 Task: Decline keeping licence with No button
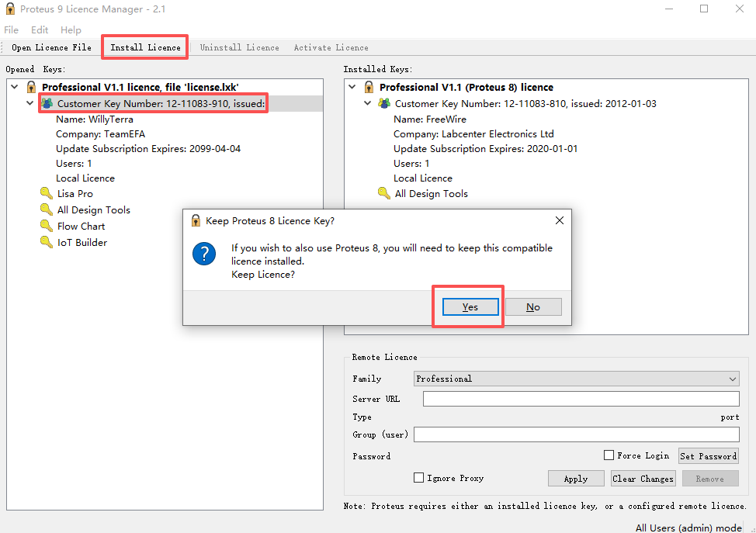tap(533, 307)
